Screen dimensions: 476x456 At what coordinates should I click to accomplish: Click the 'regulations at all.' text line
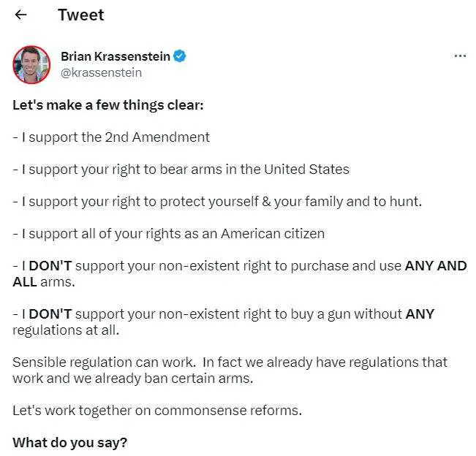point(66,330)
